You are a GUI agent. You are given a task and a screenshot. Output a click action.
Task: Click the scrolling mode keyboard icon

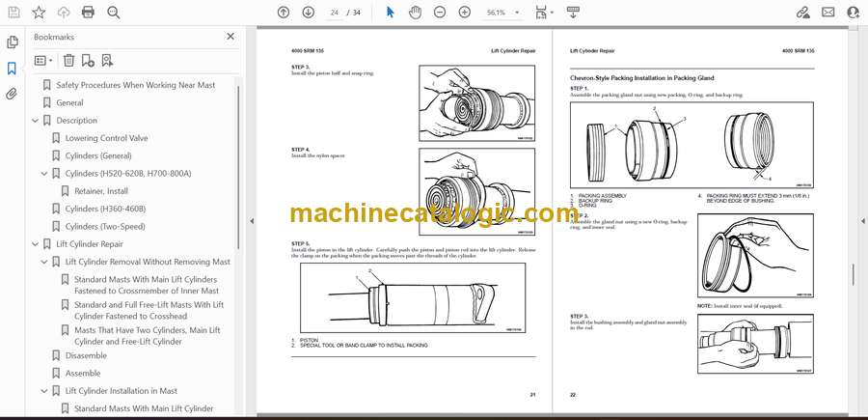(x=573, y=13)
